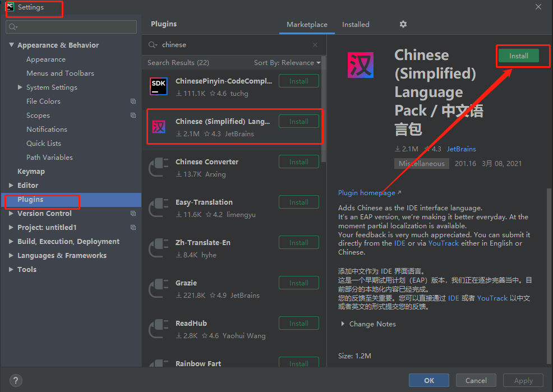Screen dimensions: 553x392
Task: Click the Easy-Translation plugin icon
Action: (x=158, y=207)
